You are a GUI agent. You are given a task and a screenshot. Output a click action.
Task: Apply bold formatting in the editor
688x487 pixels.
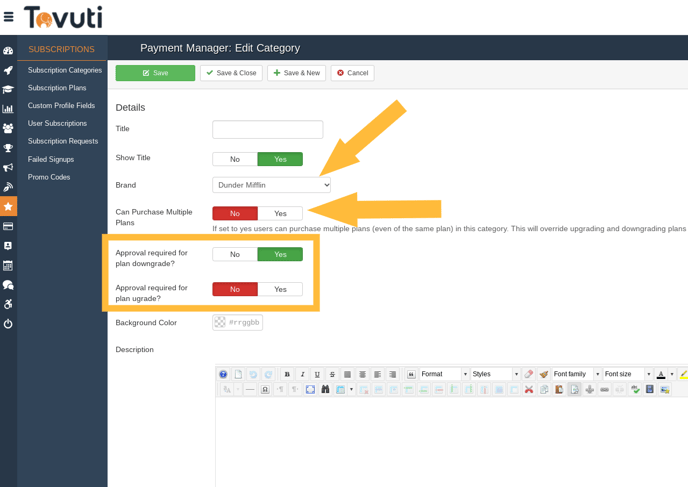coord(287,374)
